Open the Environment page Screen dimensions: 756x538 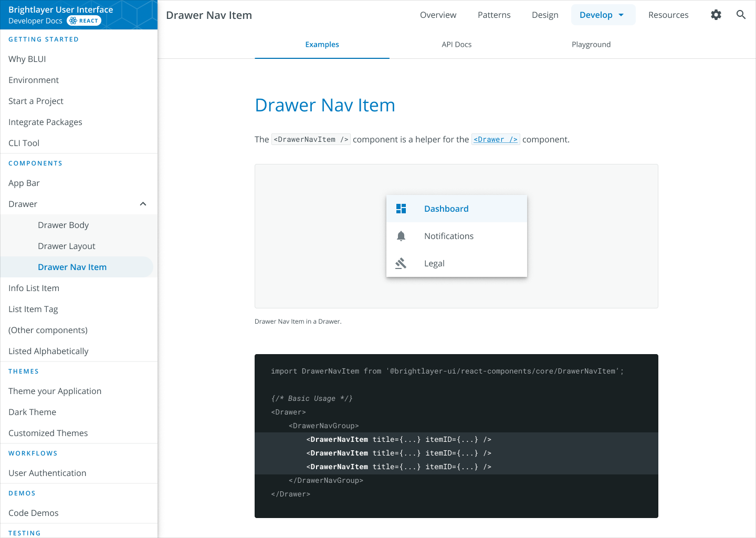(x=79, y=80)
